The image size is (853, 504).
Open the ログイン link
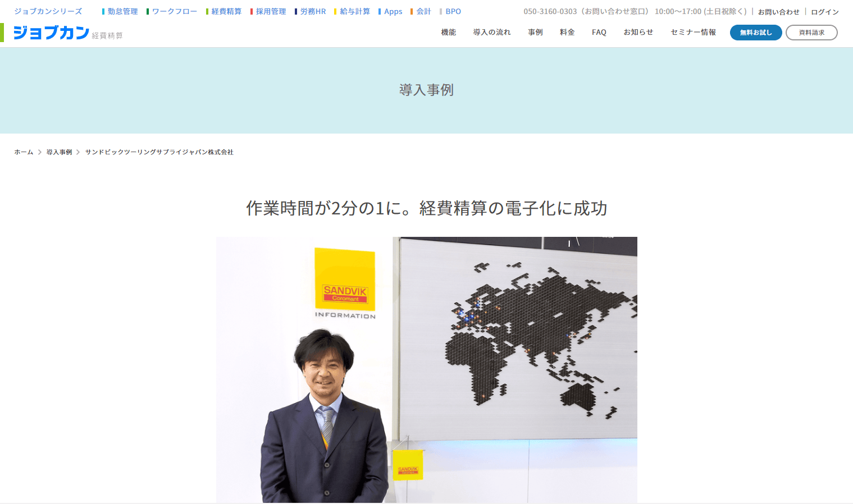[825, 12]
